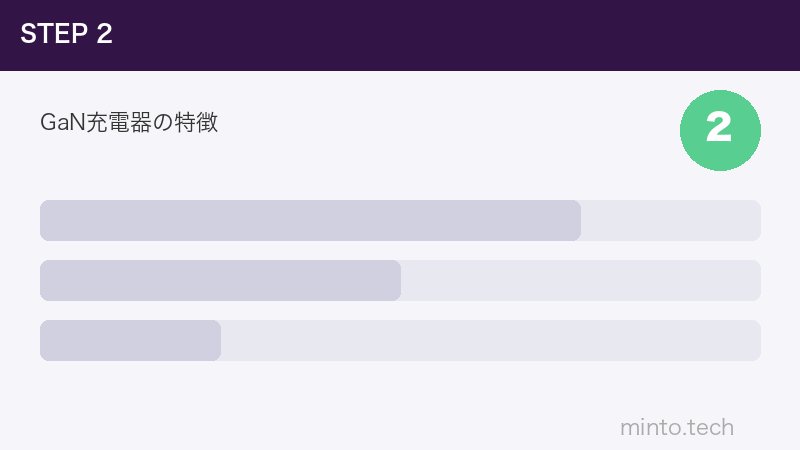Screen dimensions: 800x450
Task: Click the filled portion of the middle bar
Action: [x=220, y=280]
